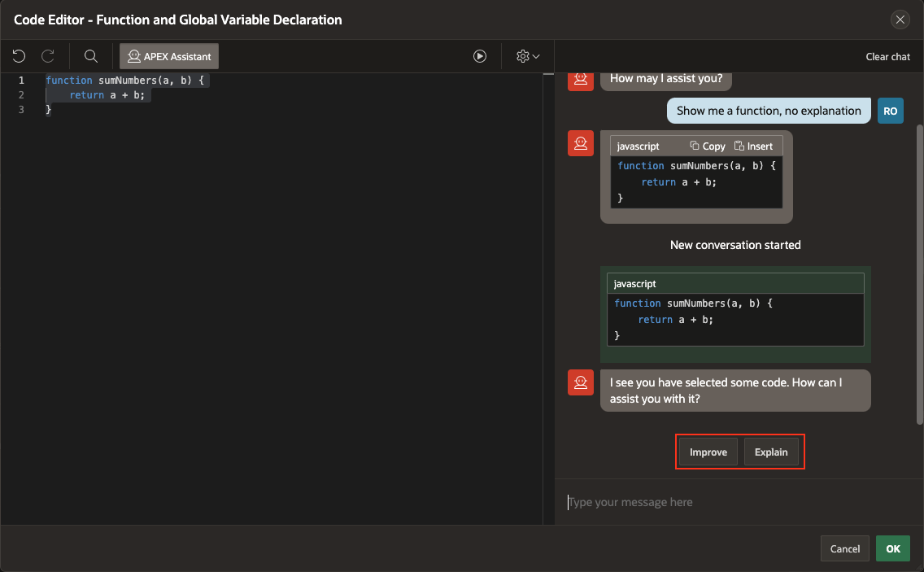Image resolution: width=924 pixels, height=572 pixels.
Task: Close the Code Editor dialog
Action: pos(900,20)
